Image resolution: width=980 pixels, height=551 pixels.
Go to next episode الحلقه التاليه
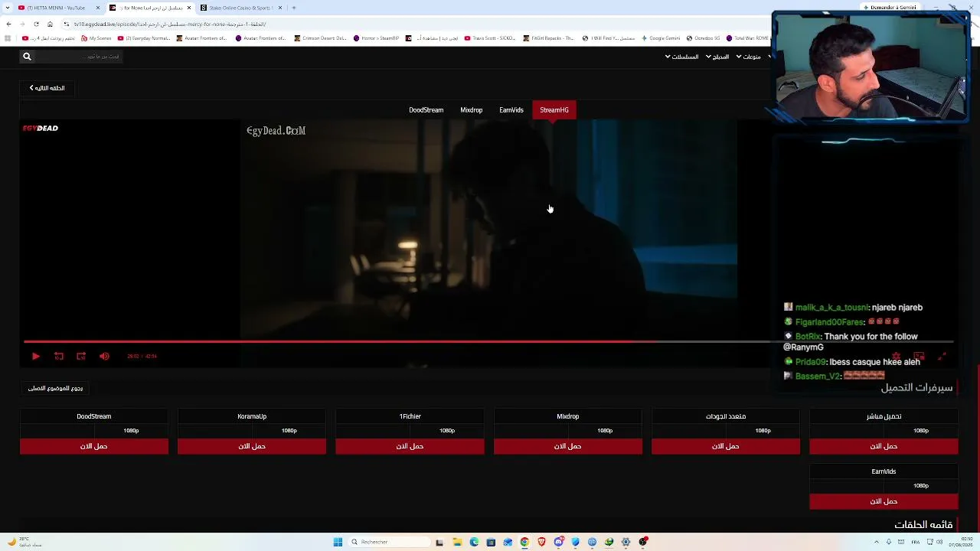[47, 88]
